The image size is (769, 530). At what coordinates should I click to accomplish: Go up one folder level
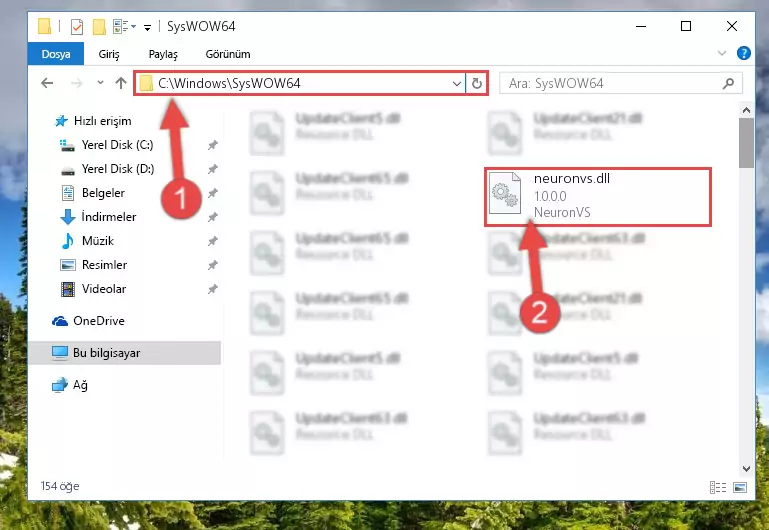coord(121,83)
